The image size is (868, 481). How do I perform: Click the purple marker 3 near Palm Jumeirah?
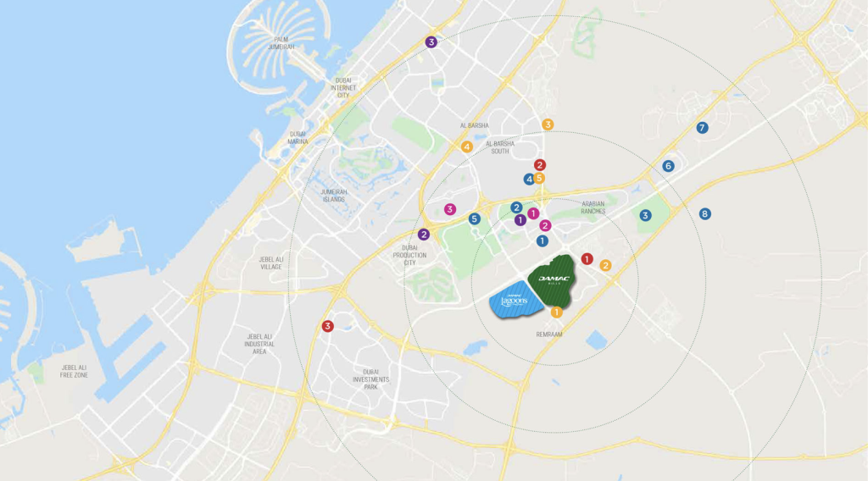tap(431, 42)
